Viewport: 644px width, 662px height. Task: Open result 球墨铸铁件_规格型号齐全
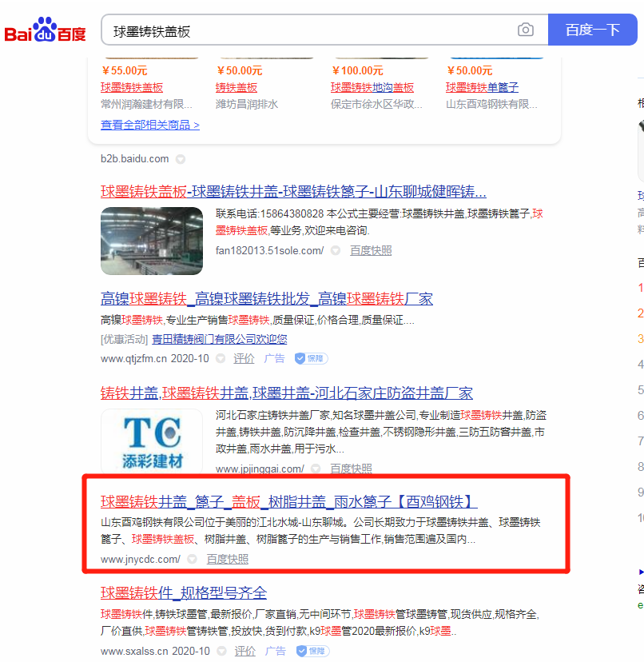click(x=184, y=592)
